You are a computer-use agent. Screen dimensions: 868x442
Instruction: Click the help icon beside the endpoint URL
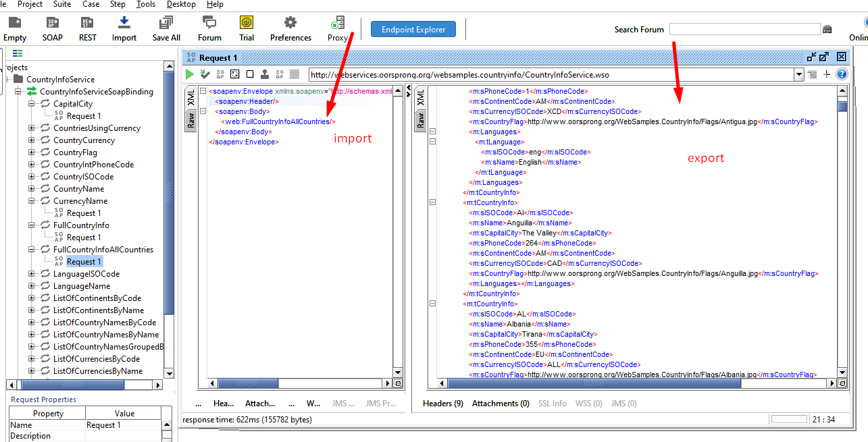[842, 74]
